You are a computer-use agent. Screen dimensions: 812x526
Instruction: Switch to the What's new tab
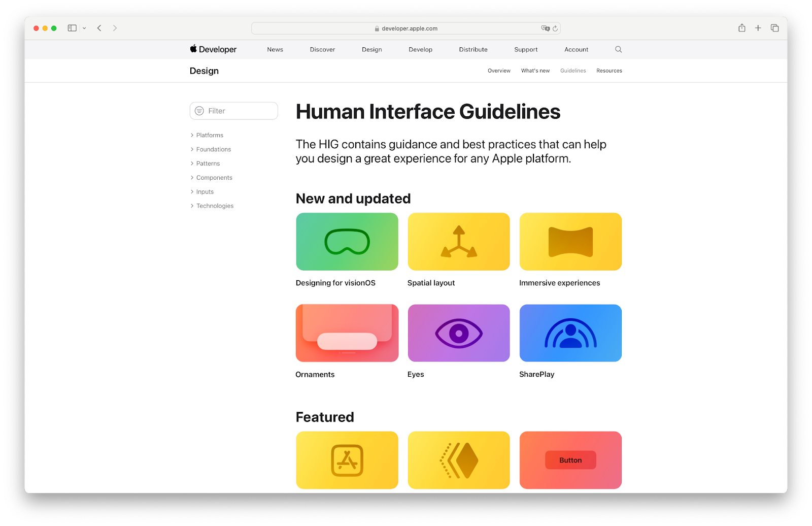tap(535, 71)
